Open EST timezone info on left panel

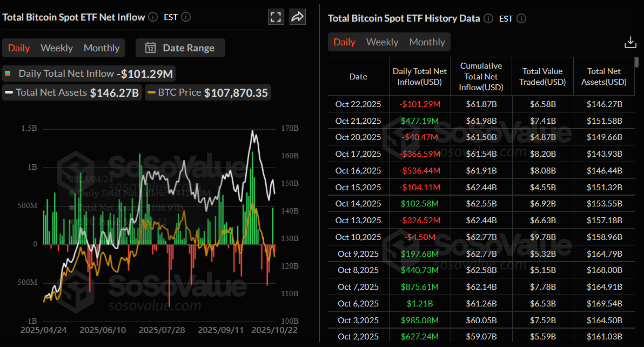pyautogui.click(x=185, y=17)
